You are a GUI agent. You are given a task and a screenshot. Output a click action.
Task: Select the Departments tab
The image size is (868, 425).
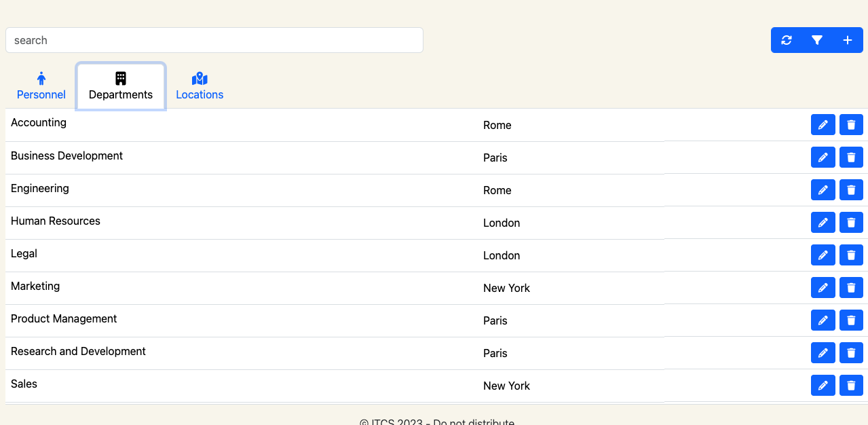121,86
